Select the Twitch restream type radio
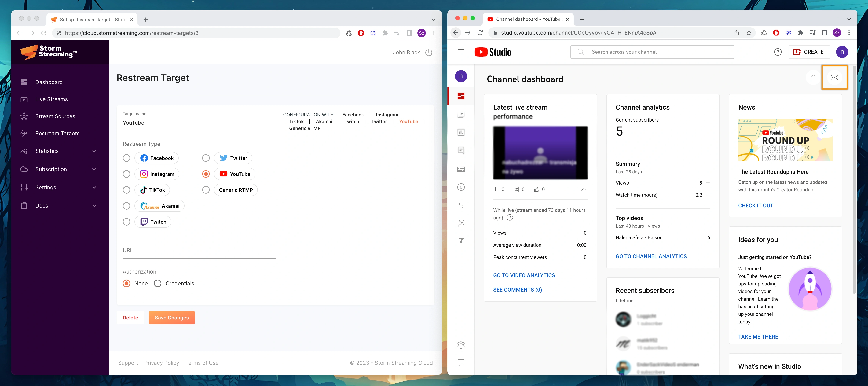This screenshot has height=386, width=868. tap(126, 222)
